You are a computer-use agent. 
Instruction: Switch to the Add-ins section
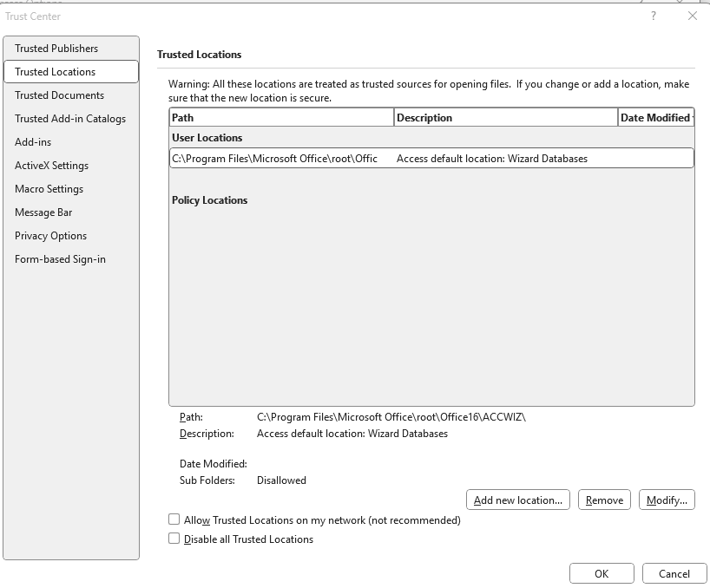pos(71,142)
